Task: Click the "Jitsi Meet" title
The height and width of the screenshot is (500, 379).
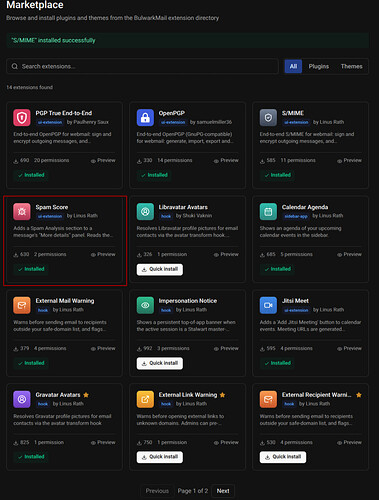Action: [x=295, y=301]
